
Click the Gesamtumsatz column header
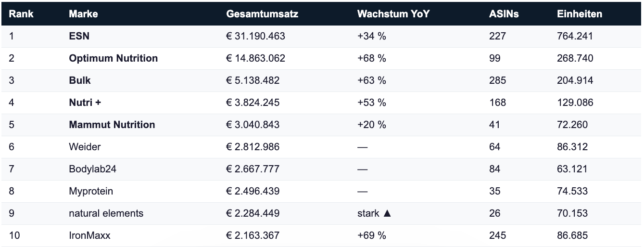pyautogui.click(x=262, y=14)
